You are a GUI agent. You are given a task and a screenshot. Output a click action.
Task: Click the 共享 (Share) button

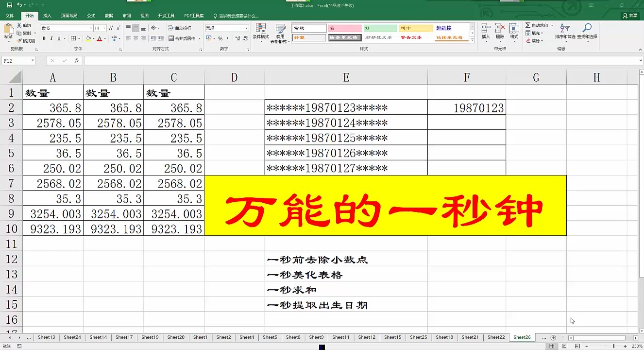(630, 16)
